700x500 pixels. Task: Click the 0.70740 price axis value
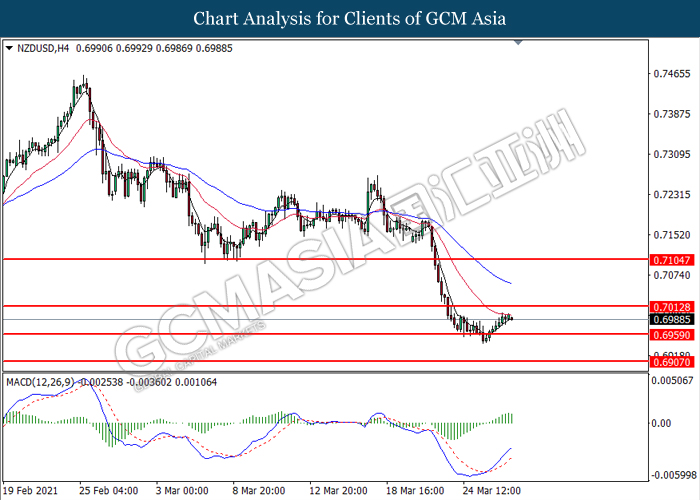[671, 275]
